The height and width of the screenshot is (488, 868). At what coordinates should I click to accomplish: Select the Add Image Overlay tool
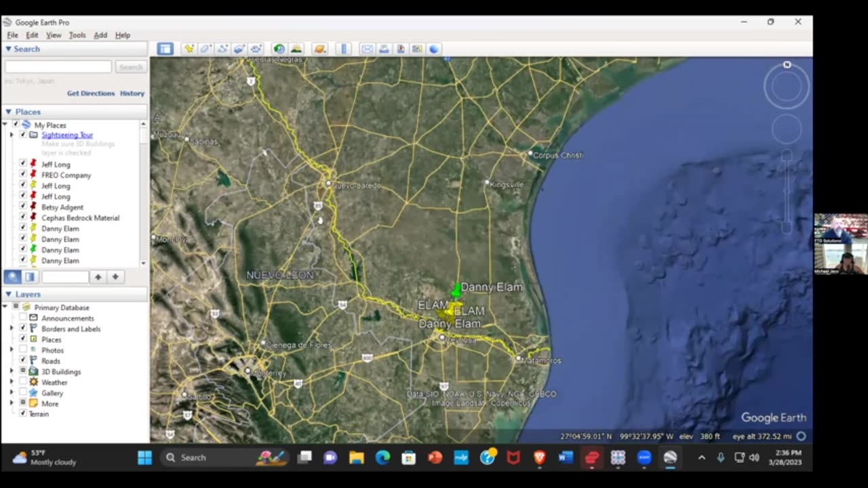click(239, 49)
